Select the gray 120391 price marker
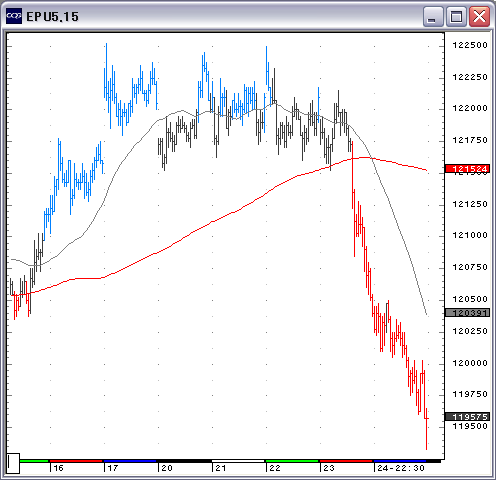Viewport: 496px width, 480px height. coord(467,313)
